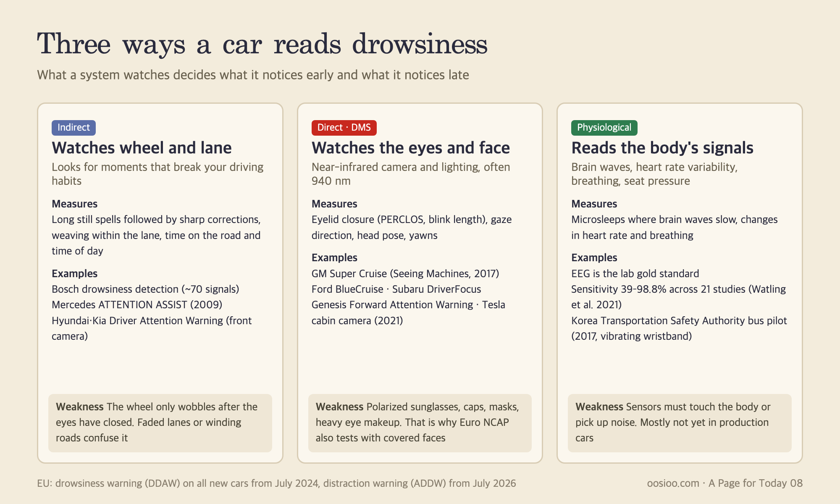Viewport: 840px width, 504px height.
Task: Click Measures label in the Indirect card
Action: pos(74,204)
